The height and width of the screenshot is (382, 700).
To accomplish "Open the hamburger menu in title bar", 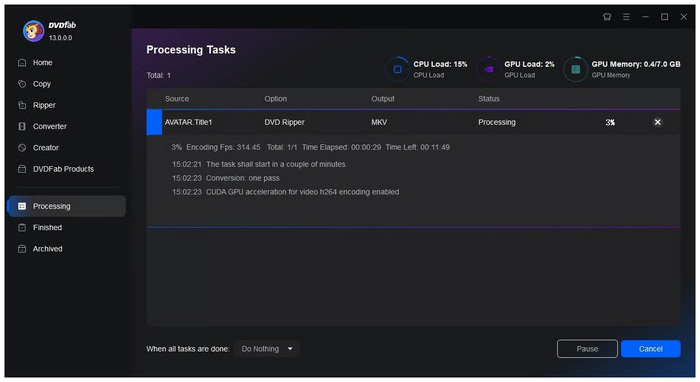I will [626, 17].
